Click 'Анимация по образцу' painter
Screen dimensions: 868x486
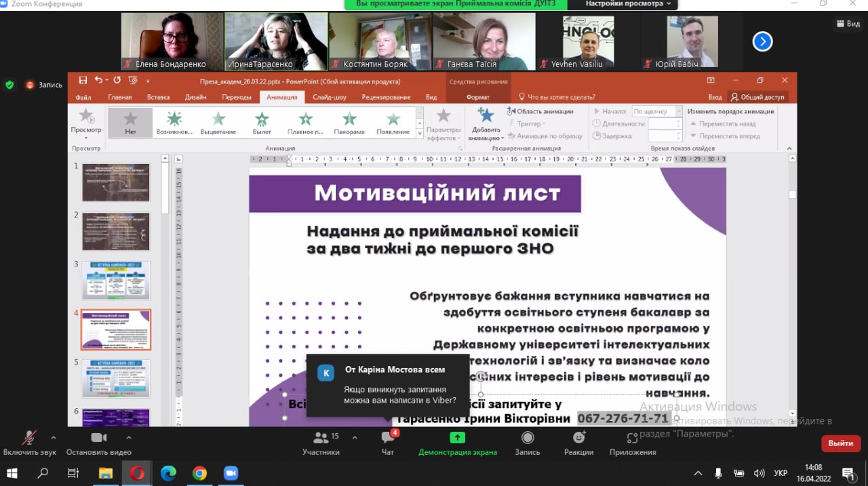pos(545,136)
